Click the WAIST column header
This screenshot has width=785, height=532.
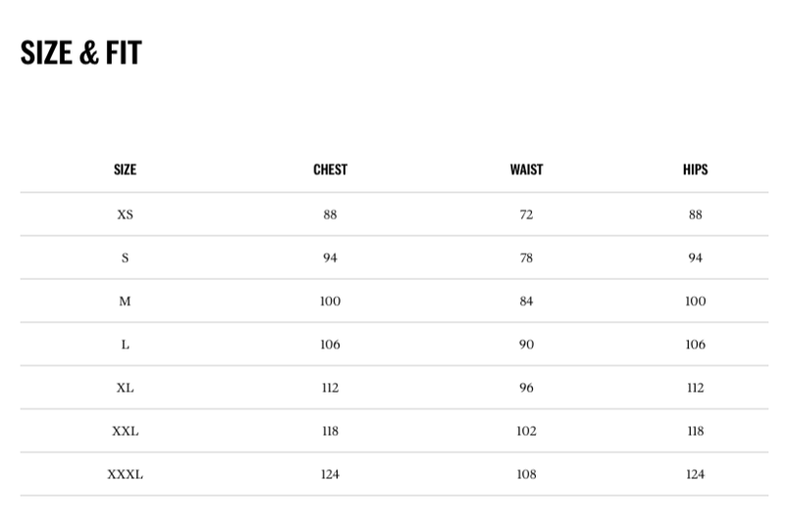coord(526,169)
